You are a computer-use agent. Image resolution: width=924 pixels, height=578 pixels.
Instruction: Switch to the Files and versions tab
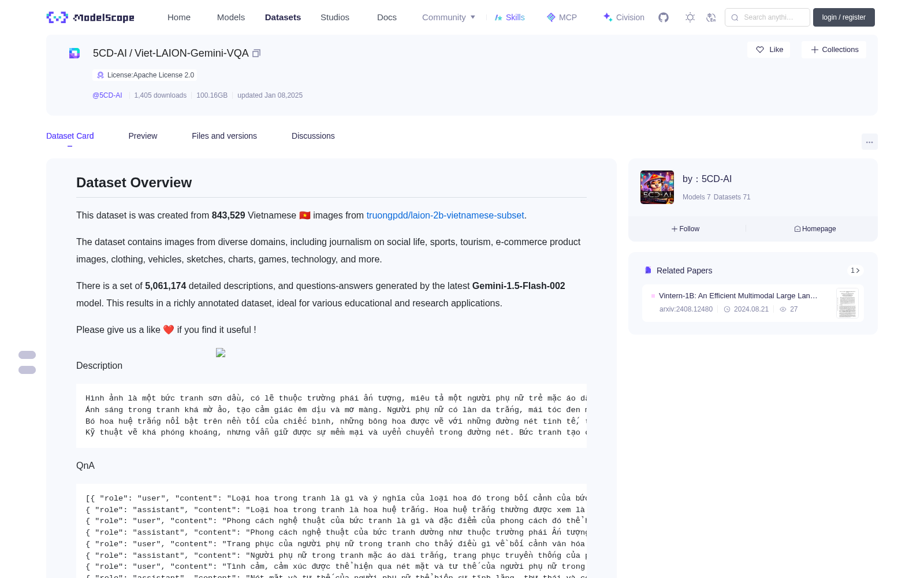[224, 136]
